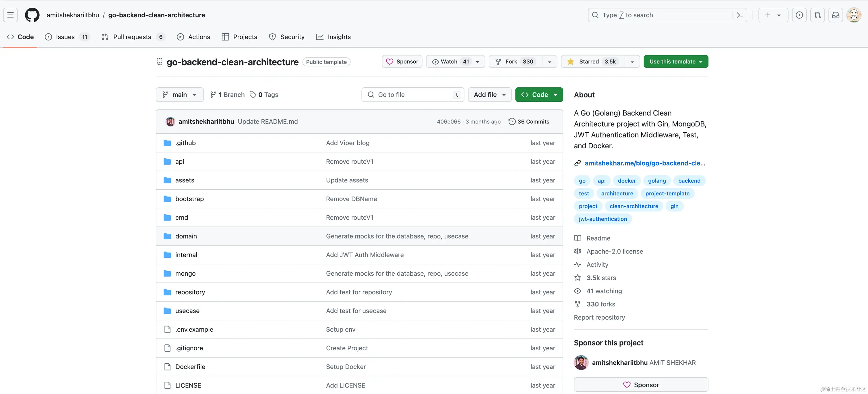Open the usecase folder

click(x=187, y=311)
